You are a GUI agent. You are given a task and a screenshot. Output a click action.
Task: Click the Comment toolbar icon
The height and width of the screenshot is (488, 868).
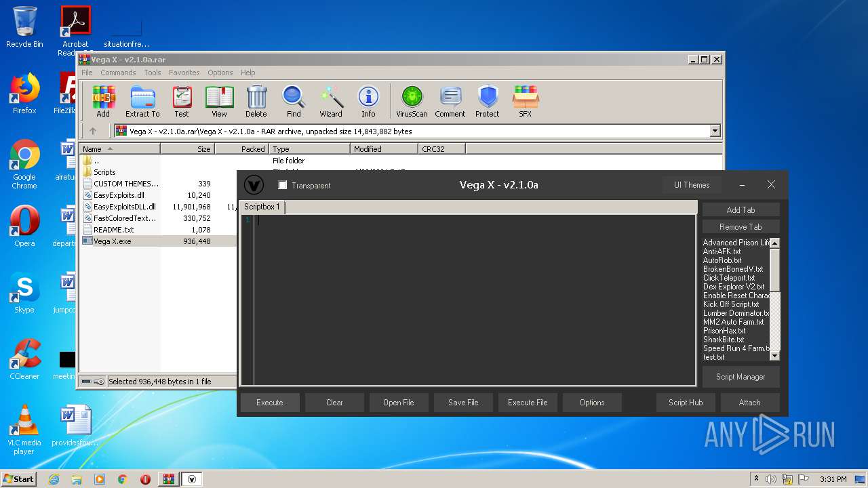point(450,102)
